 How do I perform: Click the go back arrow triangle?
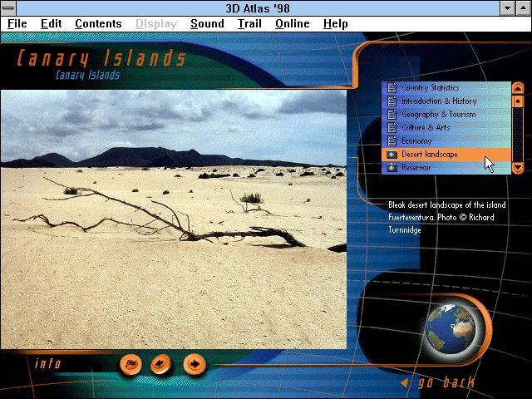(405, 382)
